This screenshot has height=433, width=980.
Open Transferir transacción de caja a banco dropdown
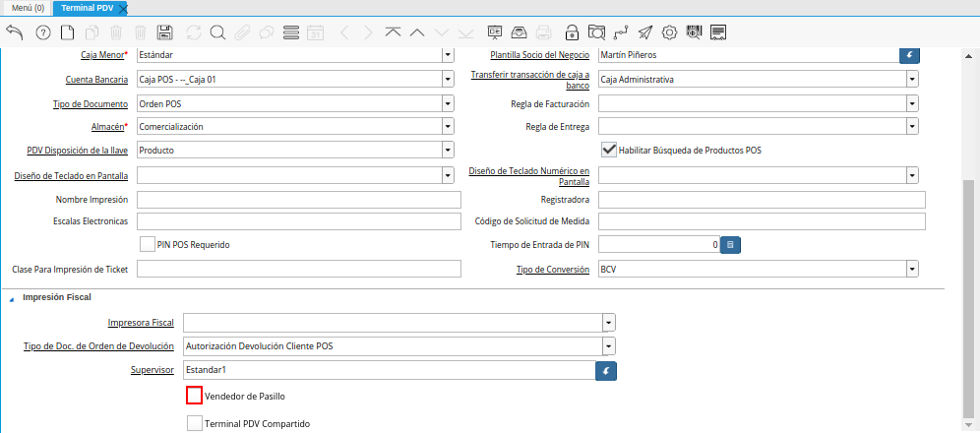[x=912, y=80]
